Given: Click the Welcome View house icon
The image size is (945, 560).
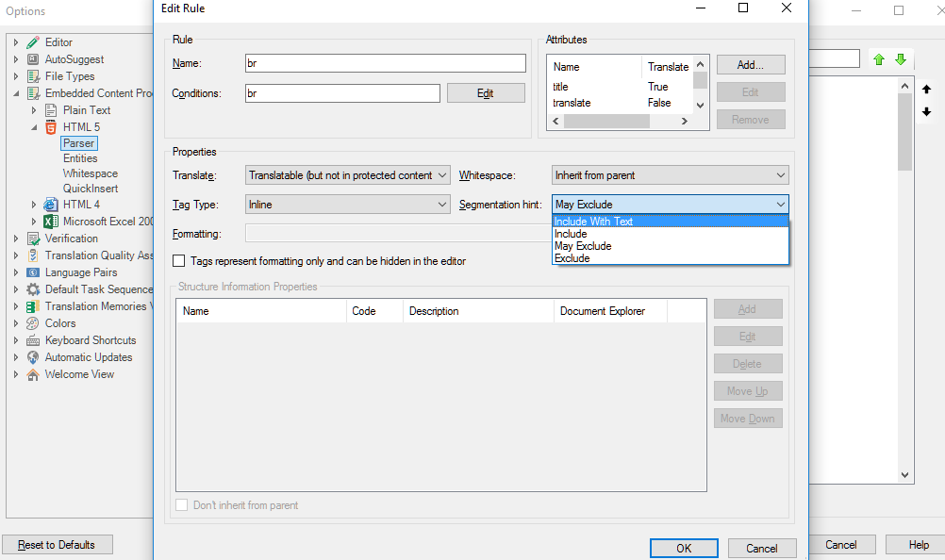Looking at the screenshot, I should [x=33, y=374].
